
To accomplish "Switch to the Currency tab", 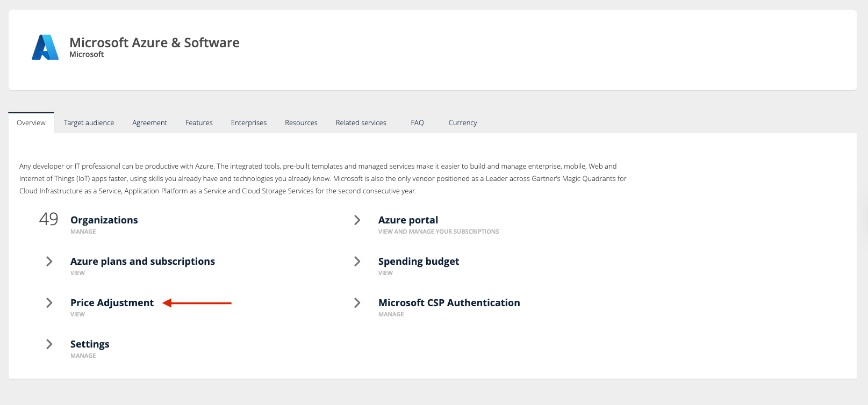I will (x=463, y=123).
